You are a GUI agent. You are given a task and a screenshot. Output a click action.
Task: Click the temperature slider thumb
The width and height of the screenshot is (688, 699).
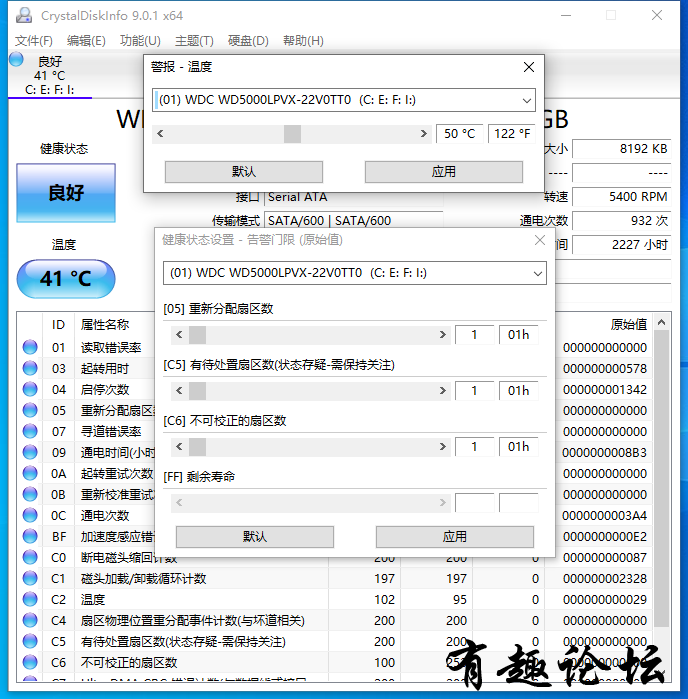tap(293, 134)
